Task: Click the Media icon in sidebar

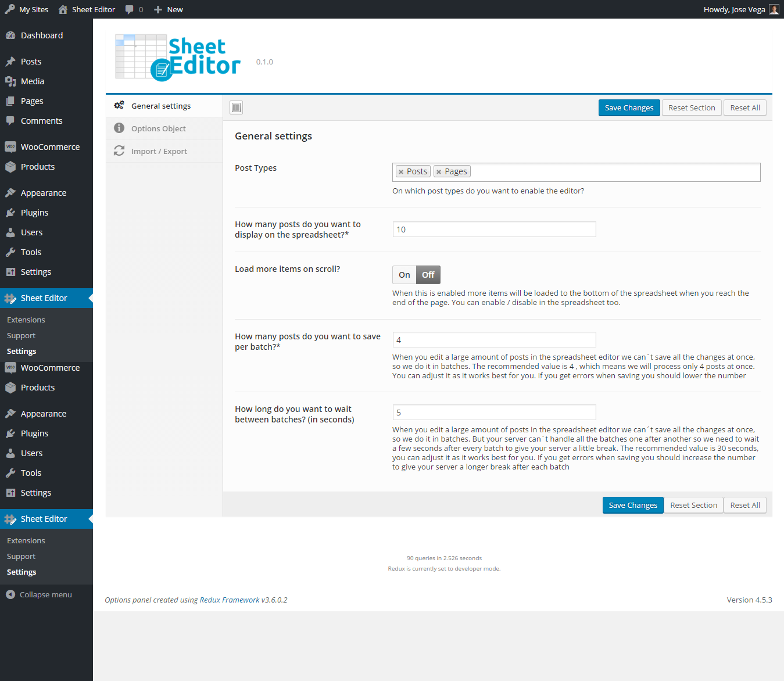Action: tap(10, 81)
